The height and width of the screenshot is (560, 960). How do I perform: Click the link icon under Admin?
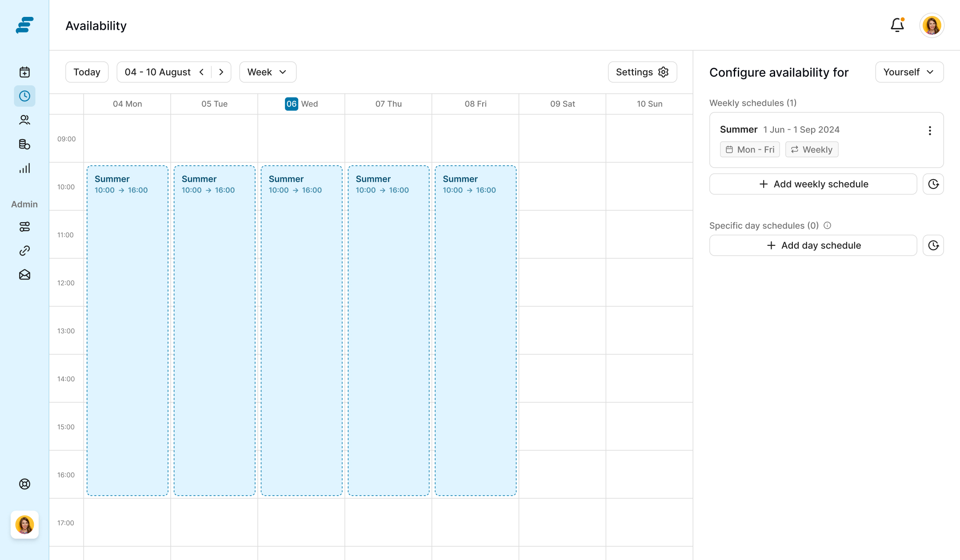[24, 251]
